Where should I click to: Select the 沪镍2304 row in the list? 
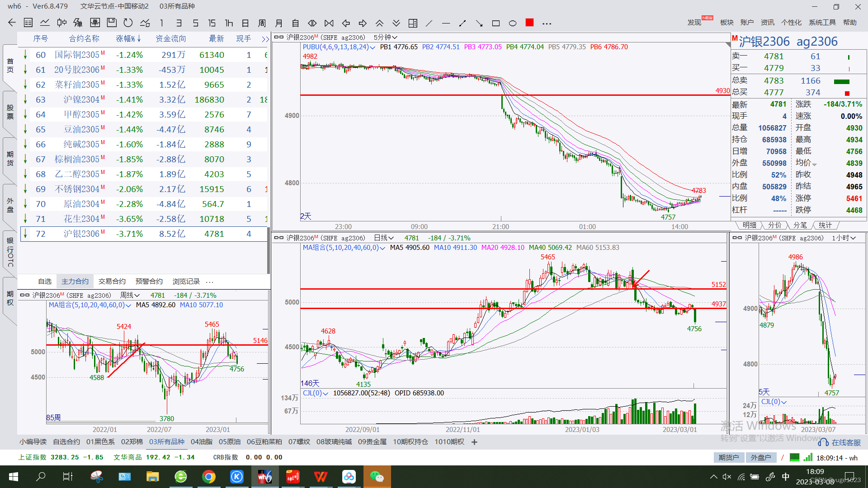[144, 99]
